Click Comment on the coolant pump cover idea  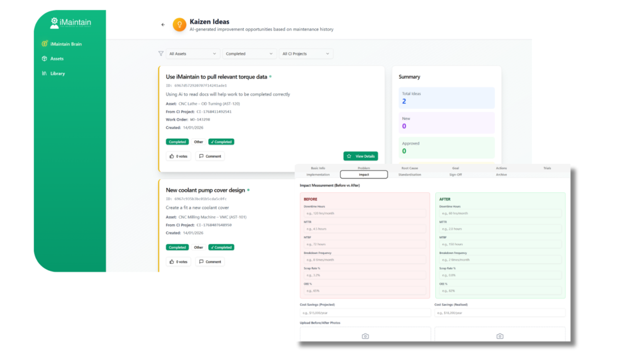(x=209, y=261)
